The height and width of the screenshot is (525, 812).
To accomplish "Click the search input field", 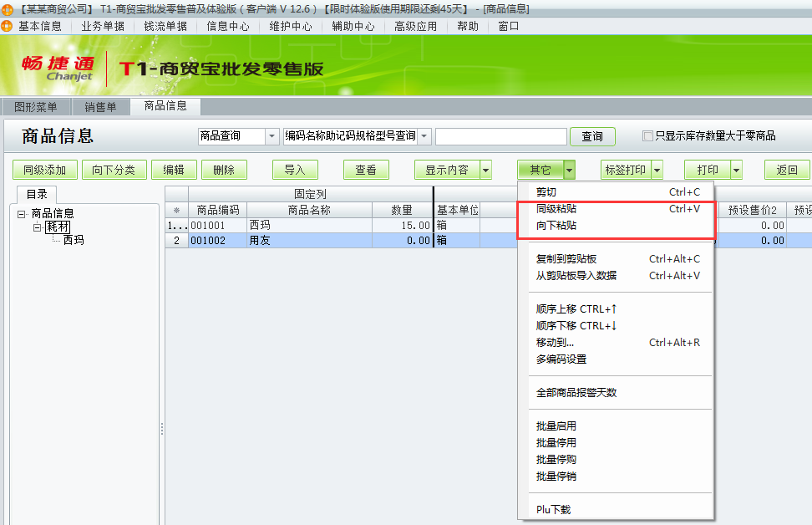I will (501, 136).
